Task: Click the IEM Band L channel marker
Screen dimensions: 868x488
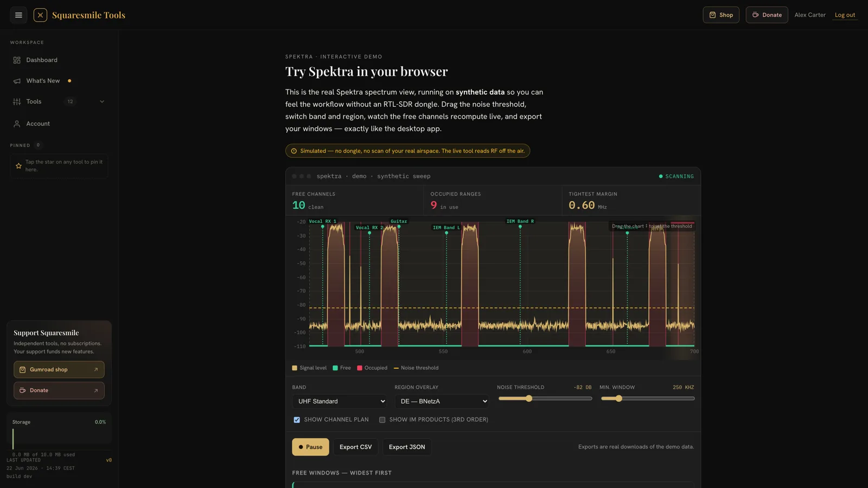Action: pos(446,228)
